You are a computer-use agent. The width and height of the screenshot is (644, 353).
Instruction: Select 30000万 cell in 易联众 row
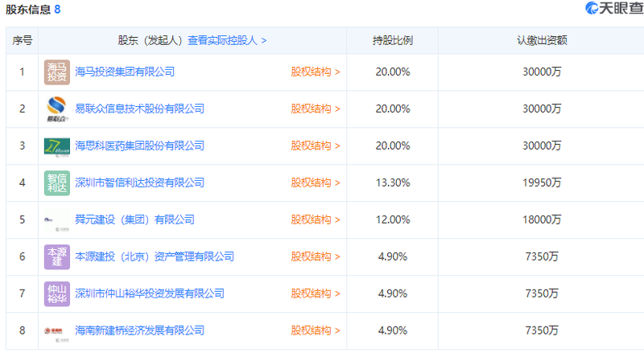[542, 109]
